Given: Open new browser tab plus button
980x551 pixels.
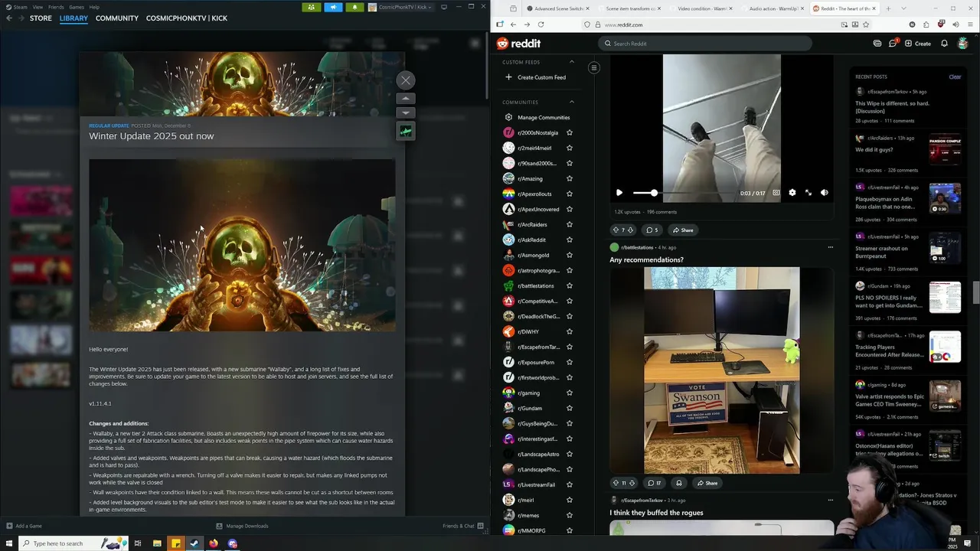Looking at the screenshot, I should pos(888,8).
